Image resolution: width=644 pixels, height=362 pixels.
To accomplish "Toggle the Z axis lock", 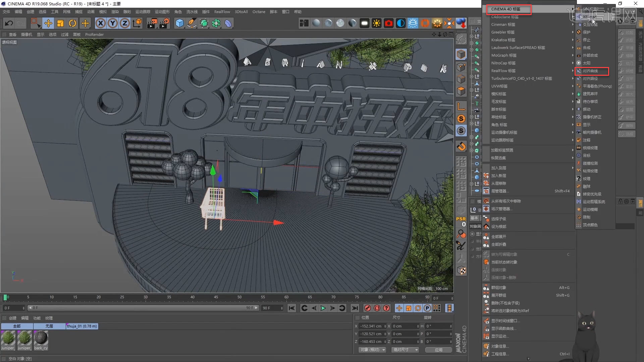I will [125, 23].
